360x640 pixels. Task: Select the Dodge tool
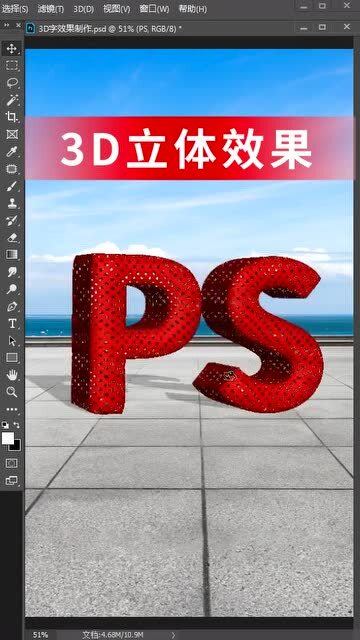tap(12, 289)
